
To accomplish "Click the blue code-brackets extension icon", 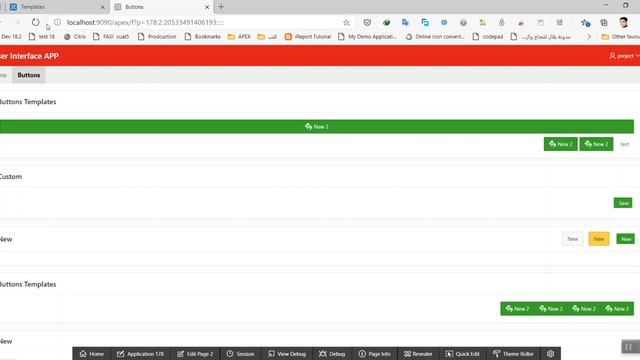I will (444, 22).
